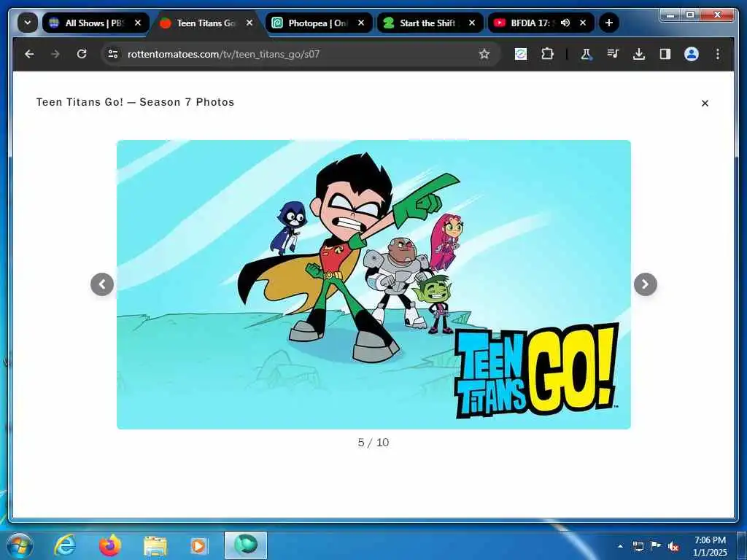Open the volume tray icon

[x=673, y=546]
